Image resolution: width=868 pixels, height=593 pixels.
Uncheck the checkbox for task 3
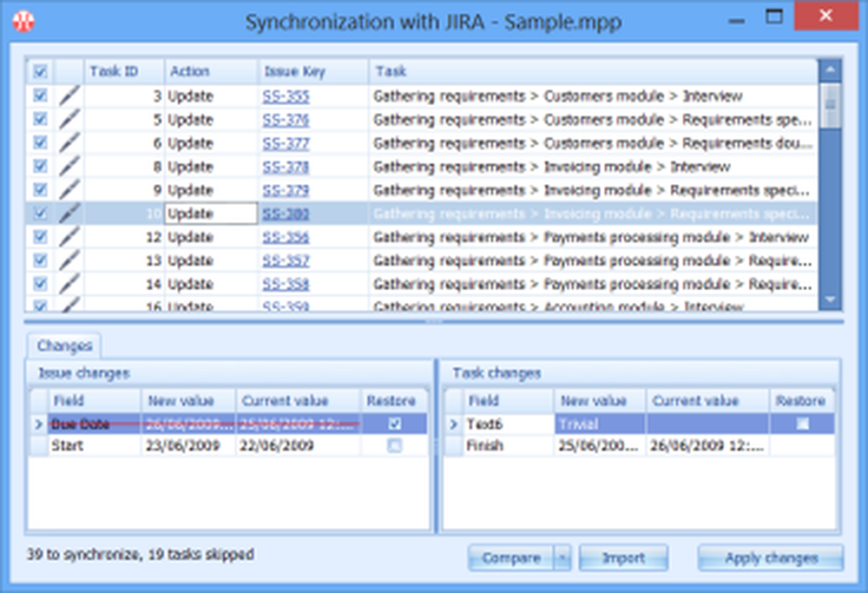coord(40,96)
